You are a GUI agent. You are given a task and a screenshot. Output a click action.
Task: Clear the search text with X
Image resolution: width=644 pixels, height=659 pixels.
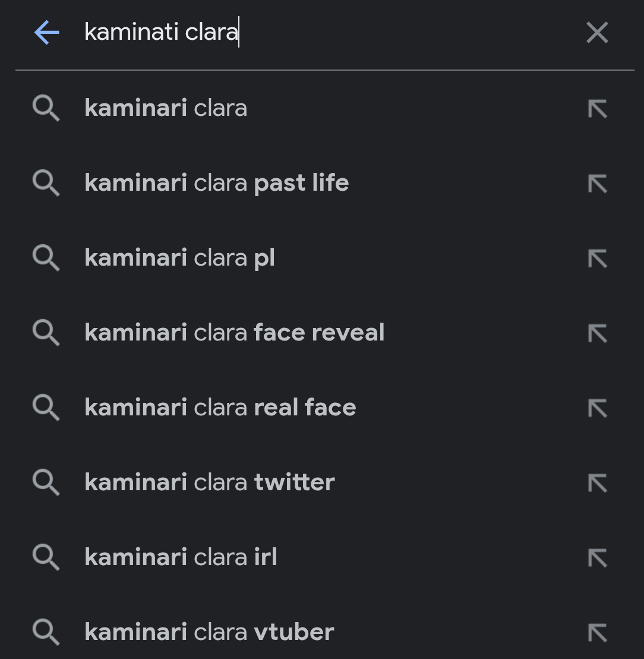[597, 33]
